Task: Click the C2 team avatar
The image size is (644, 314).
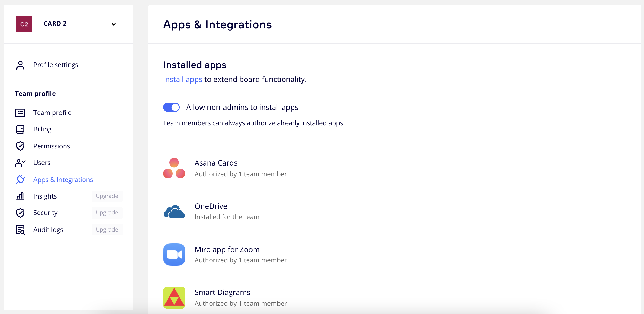Action: click(x=24, y=24)
